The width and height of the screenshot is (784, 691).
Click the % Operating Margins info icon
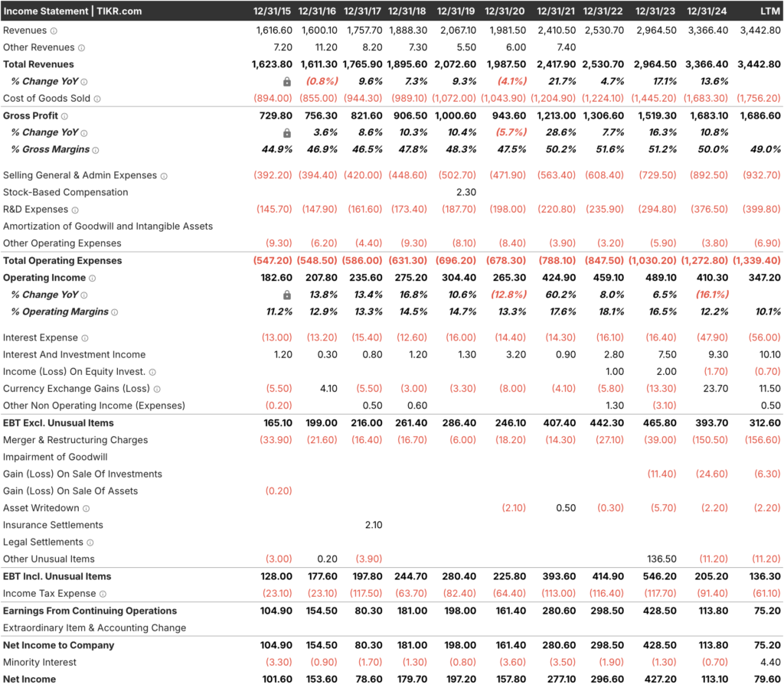click(x=115, y=312)
